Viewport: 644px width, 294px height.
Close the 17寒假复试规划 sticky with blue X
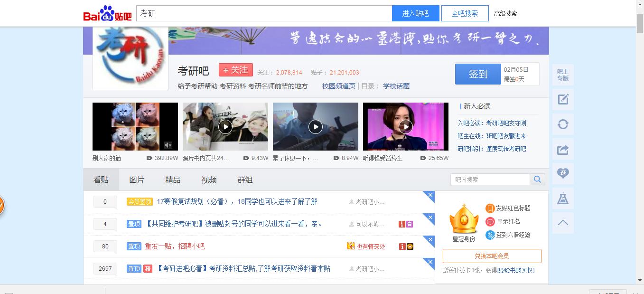point(429,196)
